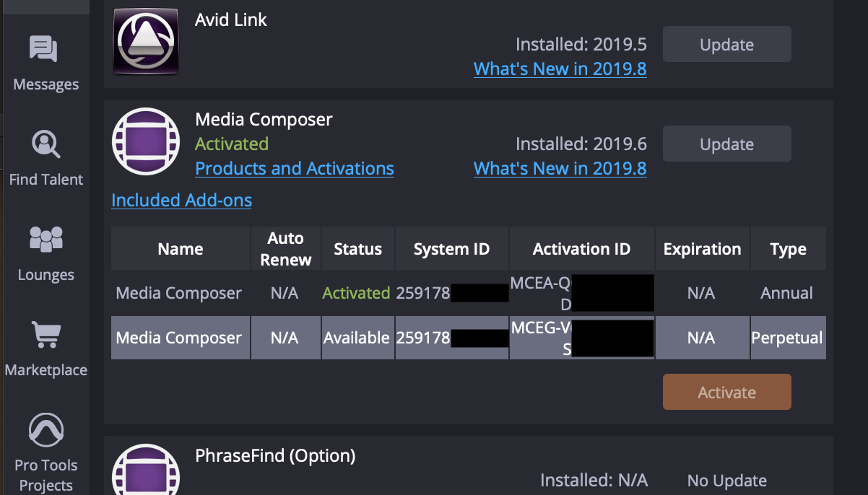This screenshot has width=868, height=495.
Task: Click the Status column header
Action: tap(357, 250)
